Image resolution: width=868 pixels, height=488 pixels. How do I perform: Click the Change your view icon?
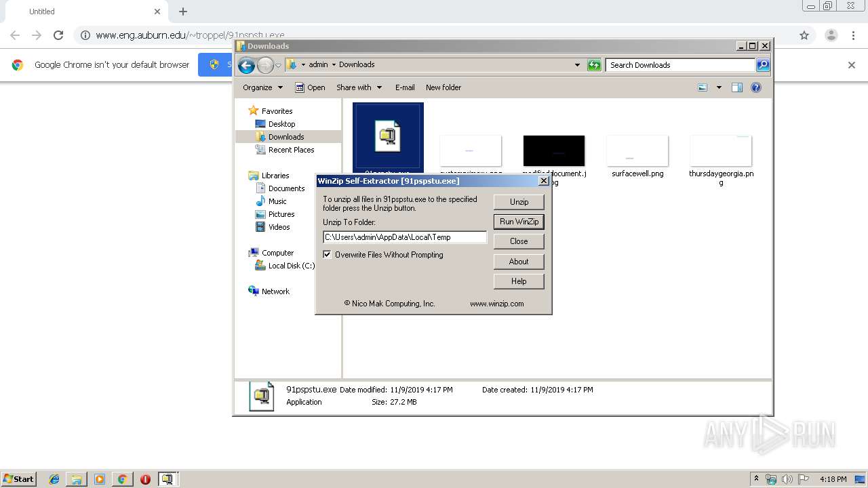(703, 87)
